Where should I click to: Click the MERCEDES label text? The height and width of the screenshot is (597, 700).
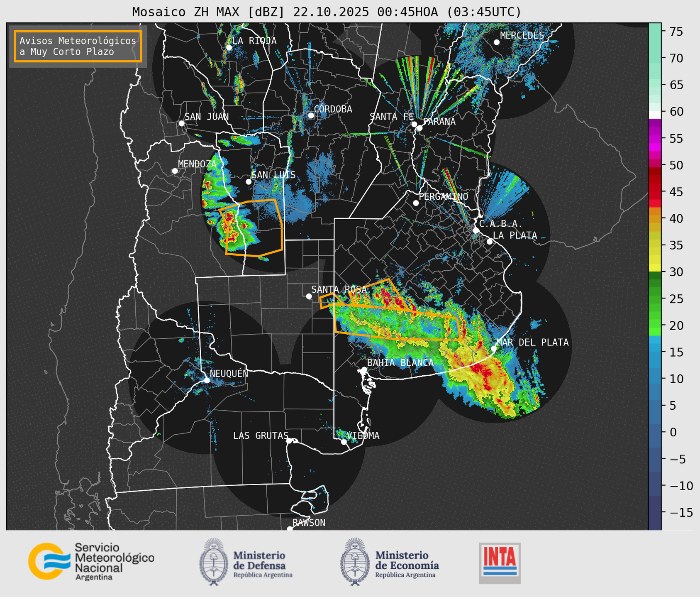(522, 36)
